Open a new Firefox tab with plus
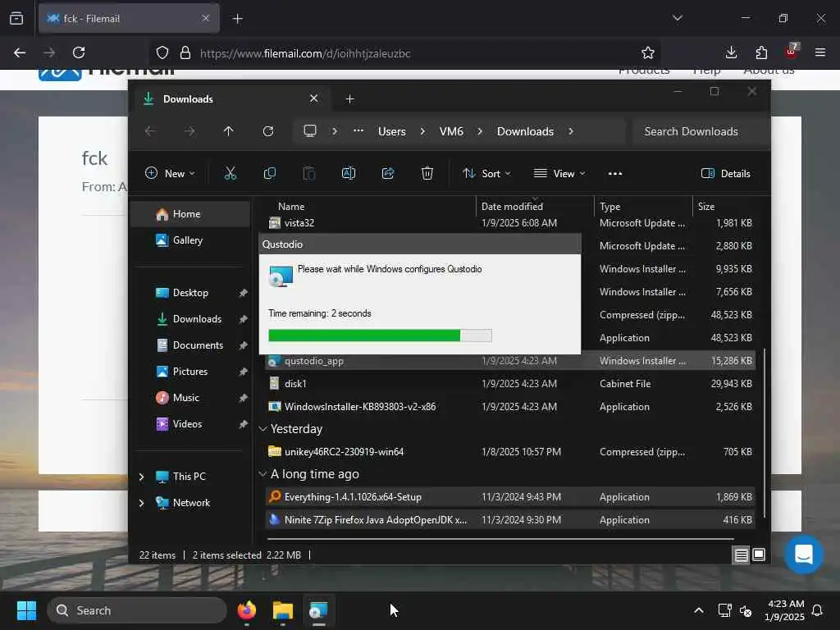The width and height of the screenshot is (840, 630). click(x=237, y=19)
